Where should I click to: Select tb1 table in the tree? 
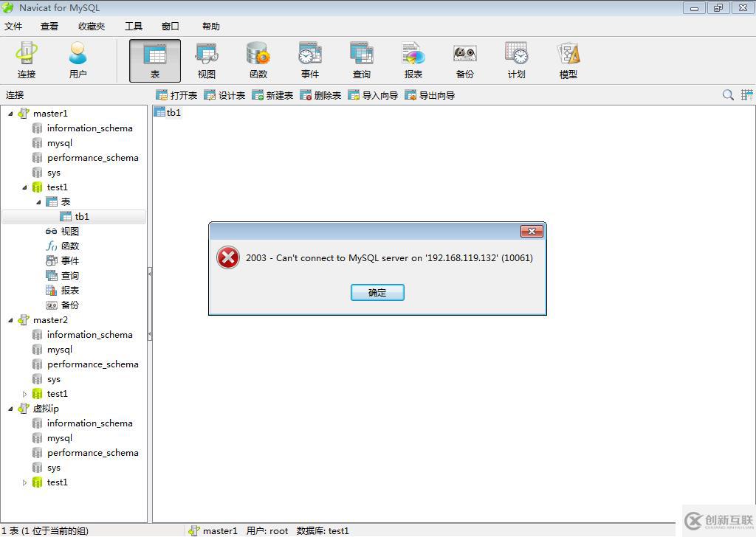82,217
